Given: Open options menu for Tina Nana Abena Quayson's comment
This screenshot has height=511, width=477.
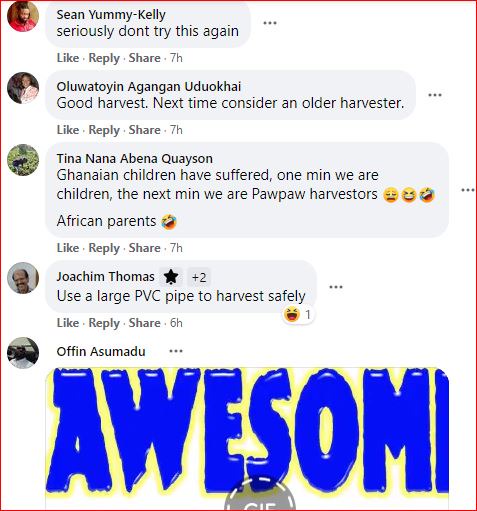Looking at the screenshot, I should (468, 190).
